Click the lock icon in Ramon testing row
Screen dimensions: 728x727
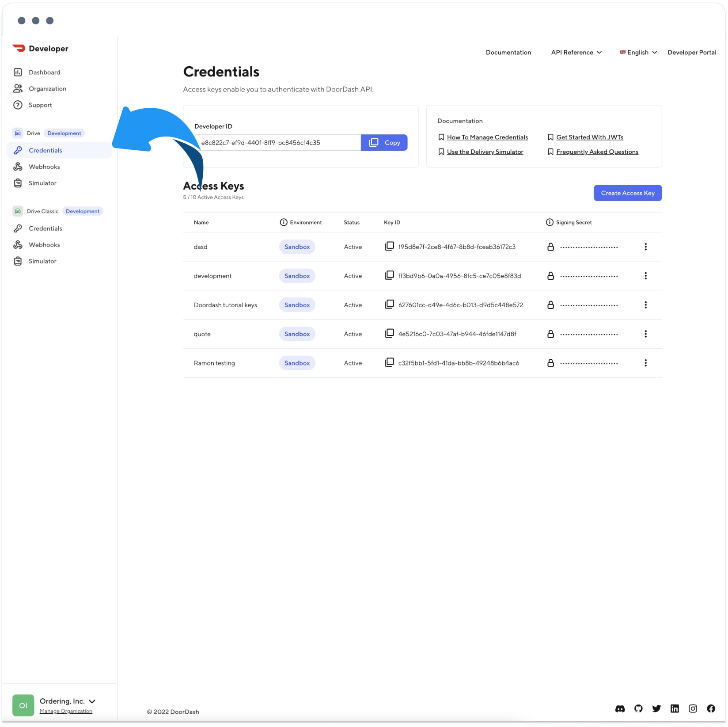point(550,363)
